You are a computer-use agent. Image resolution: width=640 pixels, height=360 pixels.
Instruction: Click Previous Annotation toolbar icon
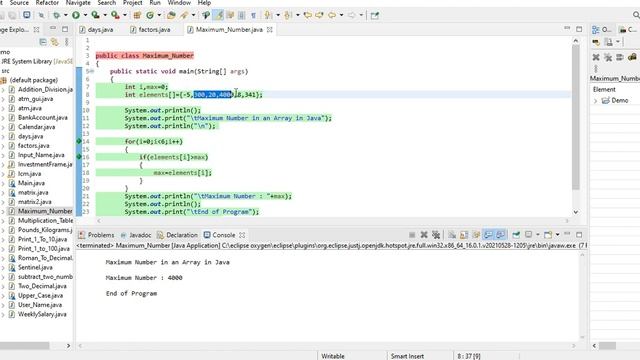pos(287,16)
